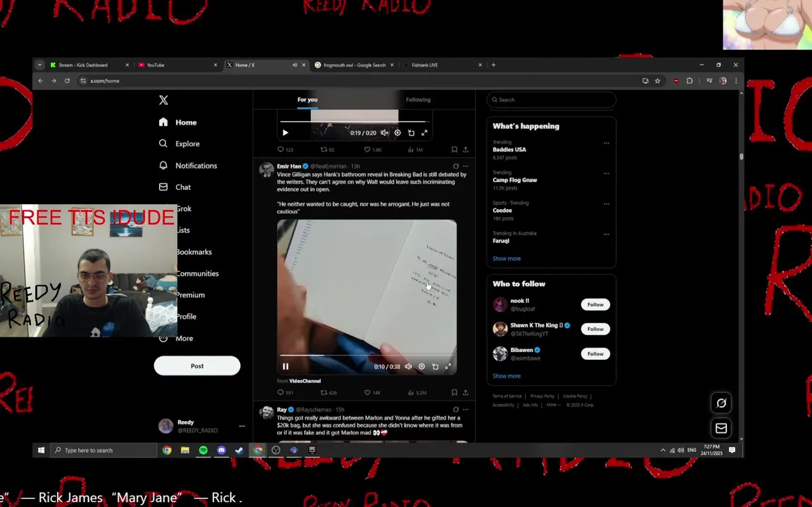
Task: Bookmark Emir Han's post
Action: coord(454,392)
